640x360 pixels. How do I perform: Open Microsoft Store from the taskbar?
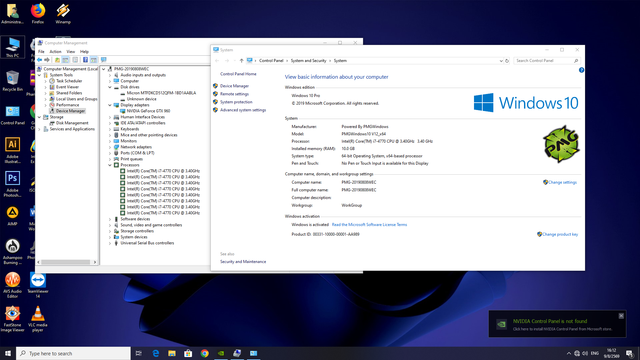click(x=188, y=353)
